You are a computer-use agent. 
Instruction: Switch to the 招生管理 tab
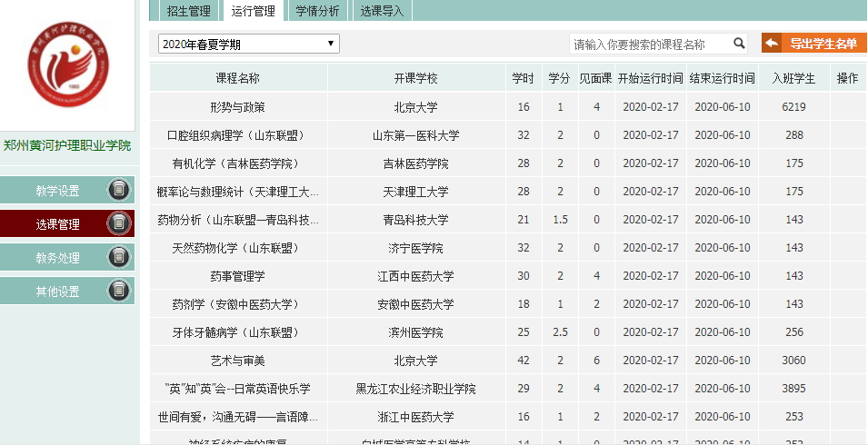[189, 11]
